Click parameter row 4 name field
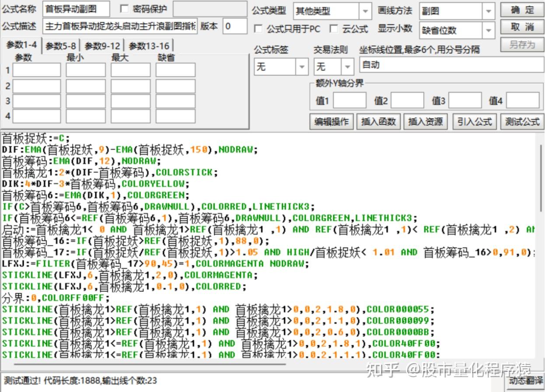This screenshot has width=545, height=392. point(37,116)
